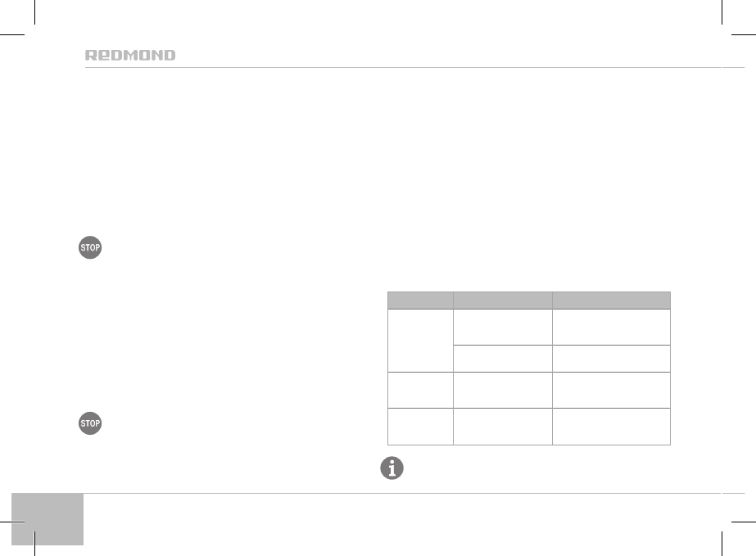The width and height of the screenshot is (756, 556).
Task: Click the short middle-column cell in the second body row
Action: pos(504,358)
